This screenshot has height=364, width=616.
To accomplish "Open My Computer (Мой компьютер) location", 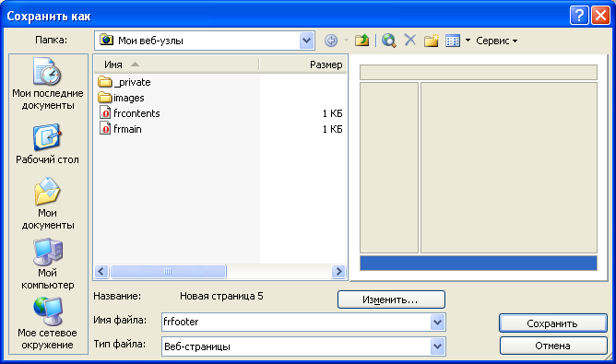I will (48, 264).
